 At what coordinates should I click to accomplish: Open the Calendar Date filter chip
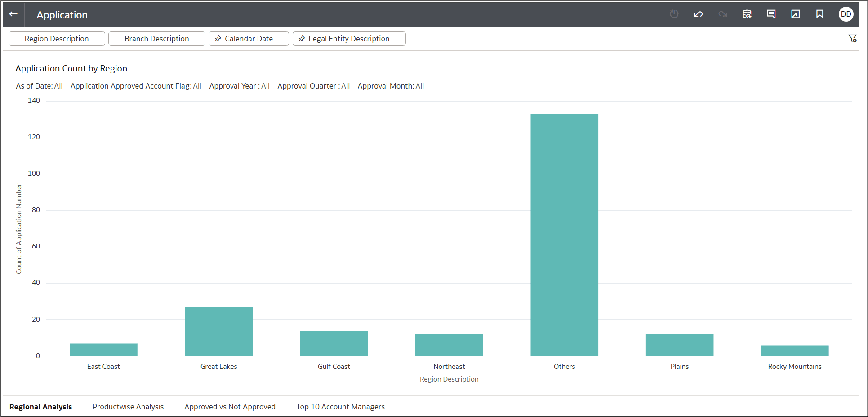tap(249, 39)
